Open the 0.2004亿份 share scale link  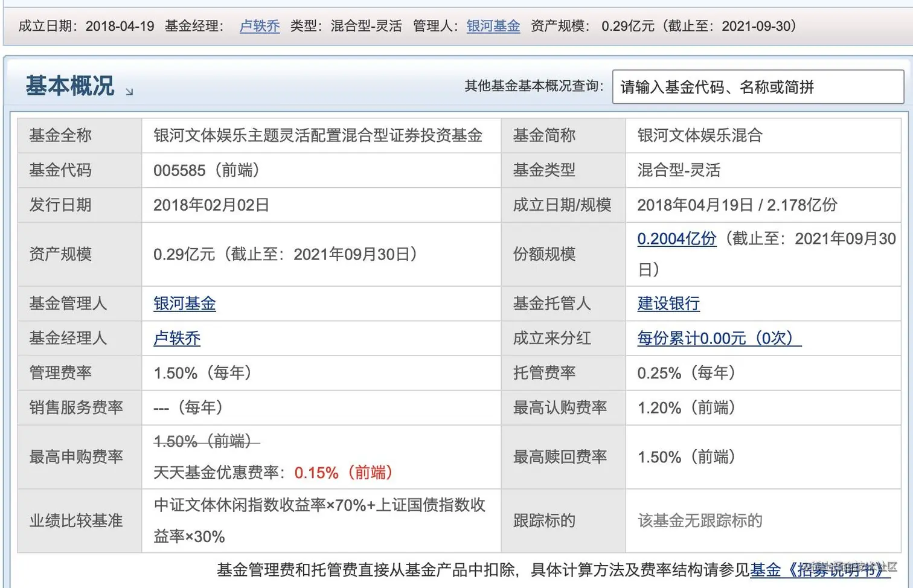(x=676, y=238)
